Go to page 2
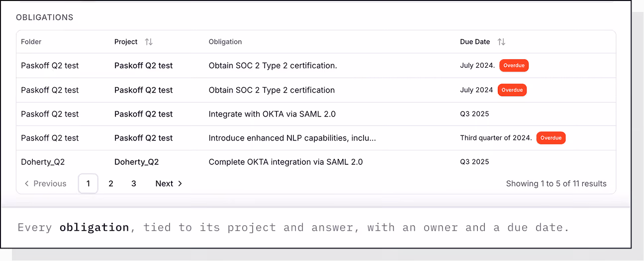 point(111,184)
